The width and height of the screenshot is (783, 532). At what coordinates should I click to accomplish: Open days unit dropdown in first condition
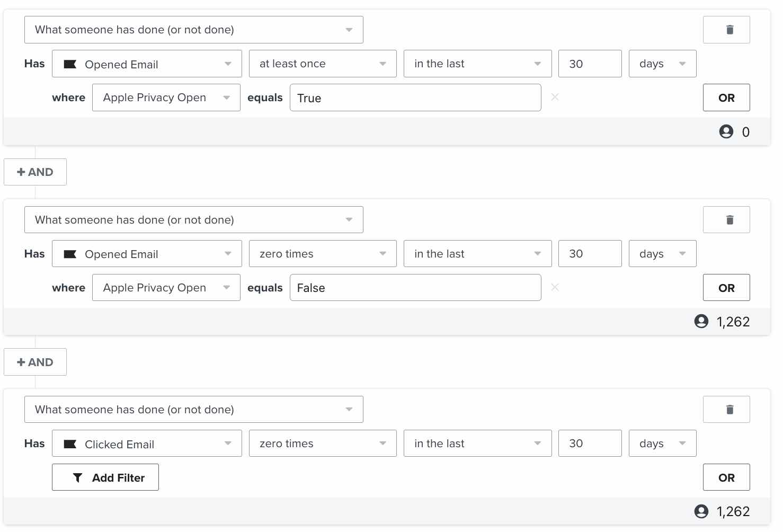662,64
